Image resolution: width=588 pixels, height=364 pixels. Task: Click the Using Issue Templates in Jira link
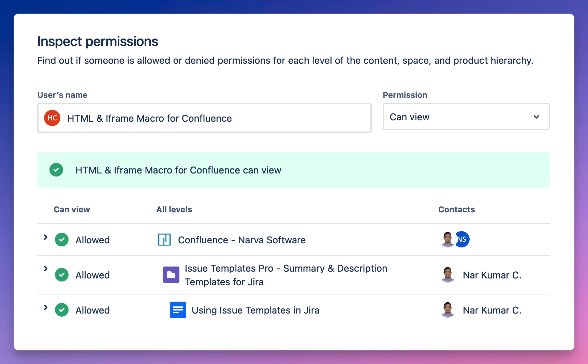pyautogui.click(x=255, y=310)
